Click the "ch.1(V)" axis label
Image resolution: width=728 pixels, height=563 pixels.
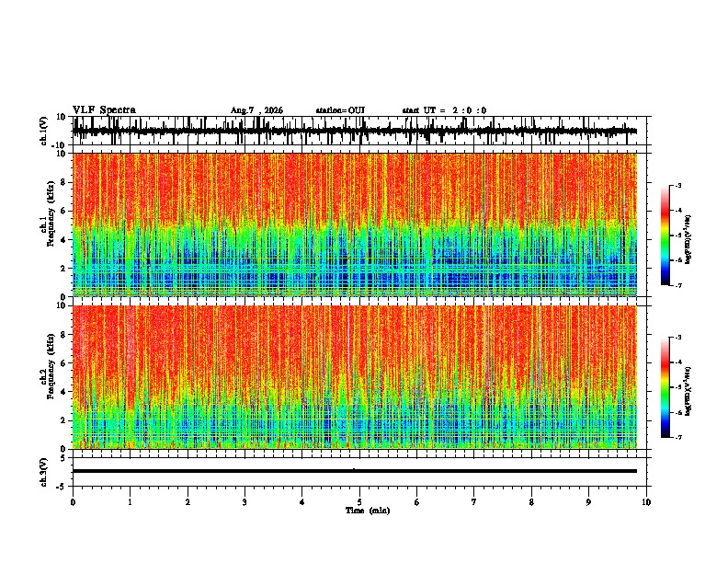[x=44, y=131]
